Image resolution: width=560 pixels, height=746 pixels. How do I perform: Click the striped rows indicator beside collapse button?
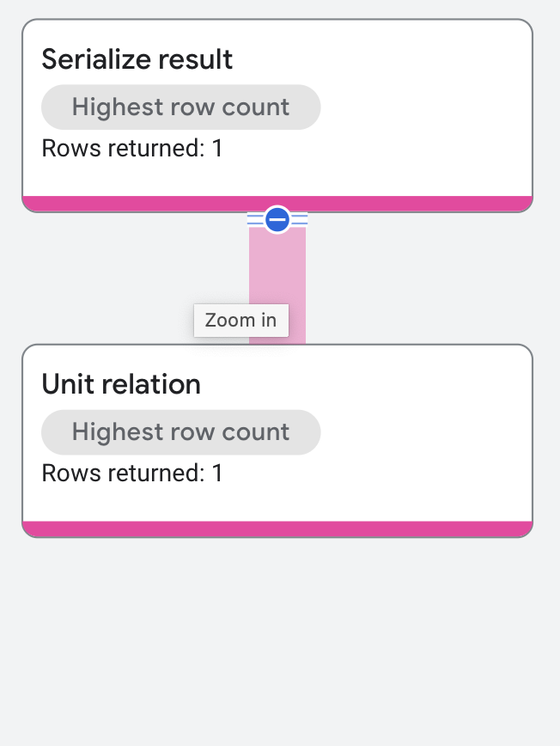299,220
